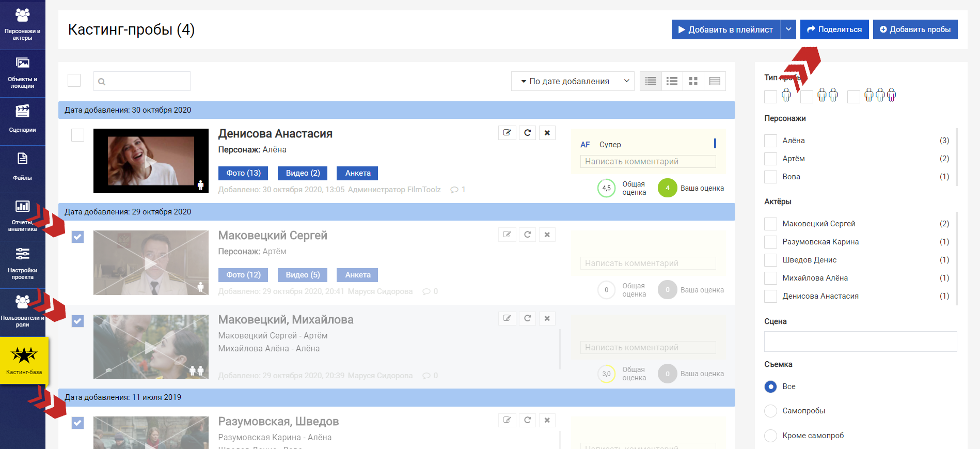The height and width of the screenshot is (449, 980).
Task: Open Файлы sidebar section
Action: pos(23,169)
